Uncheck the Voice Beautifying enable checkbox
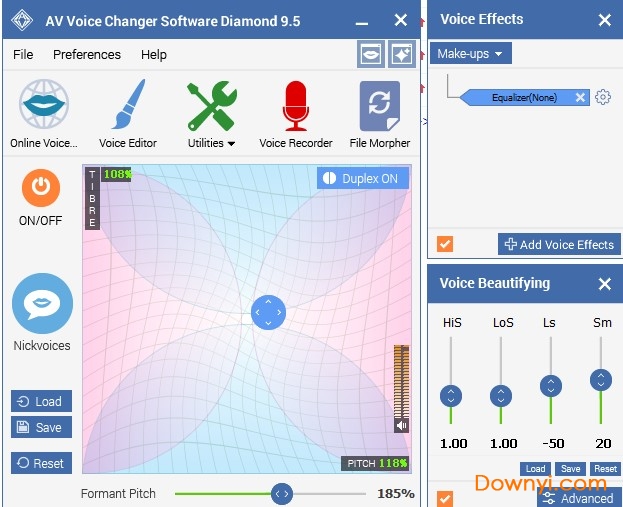The height and width of the screenshot is (507, 623). [x=445, y=498]
